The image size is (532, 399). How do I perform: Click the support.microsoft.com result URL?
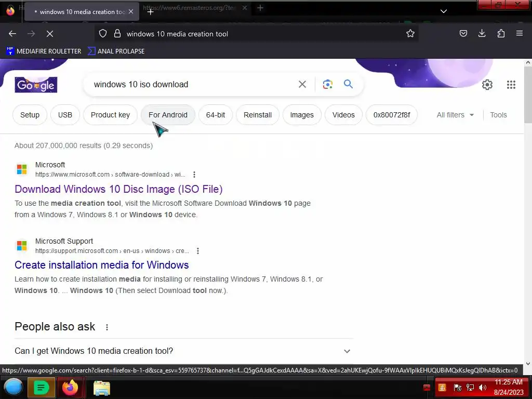(x=112, y=251)
